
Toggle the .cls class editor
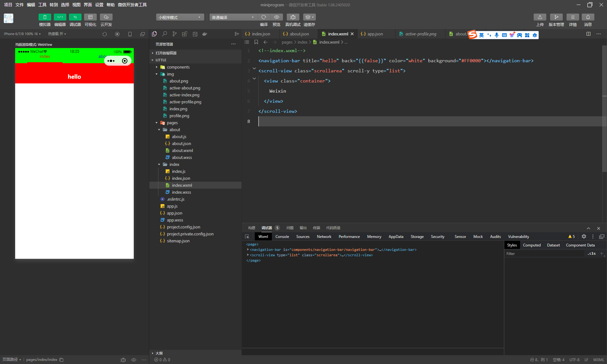tap(592, 253)
